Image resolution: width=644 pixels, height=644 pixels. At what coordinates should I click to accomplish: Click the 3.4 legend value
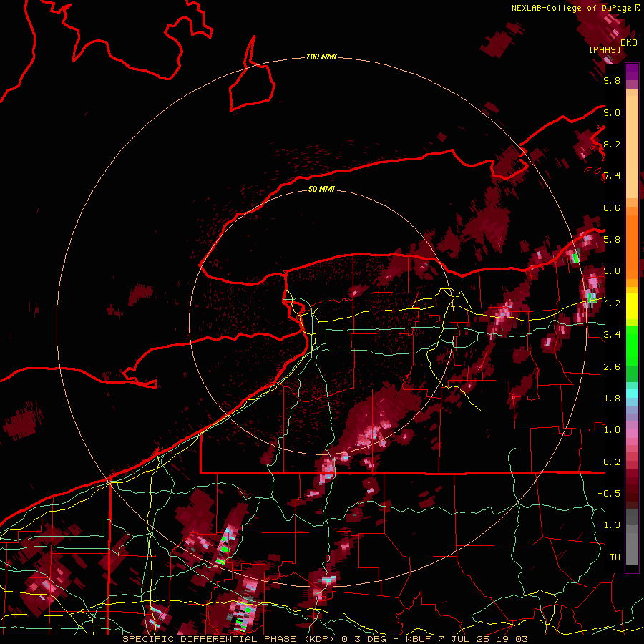(612, 335)
